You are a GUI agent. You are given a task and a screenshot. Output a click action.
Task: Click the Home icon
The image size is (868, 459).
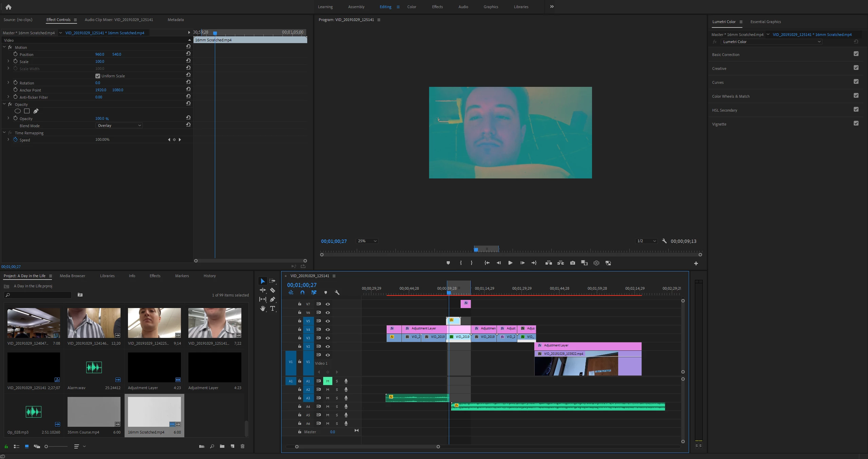pyautogui.click(x=8, y=7)
